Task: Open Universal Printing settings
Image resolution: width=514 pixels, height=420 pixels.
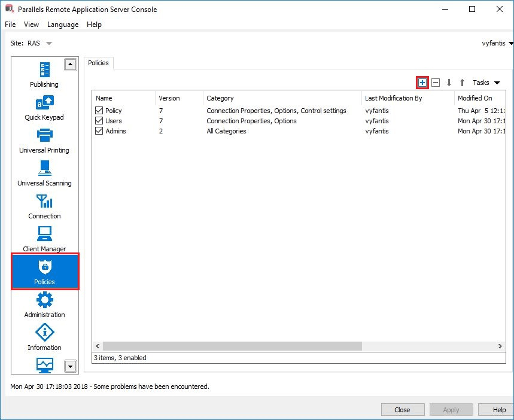Action: [44, 141]
